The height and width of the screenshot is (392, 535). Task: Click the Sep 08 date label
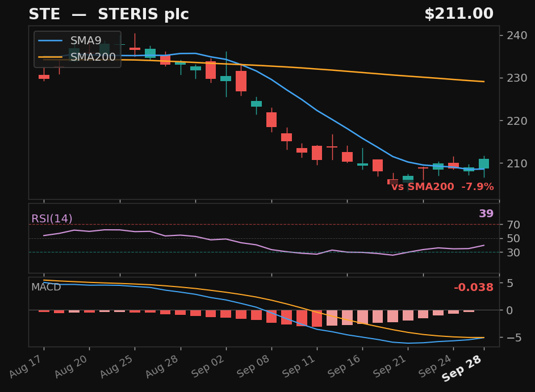click(x=254, y=366)
